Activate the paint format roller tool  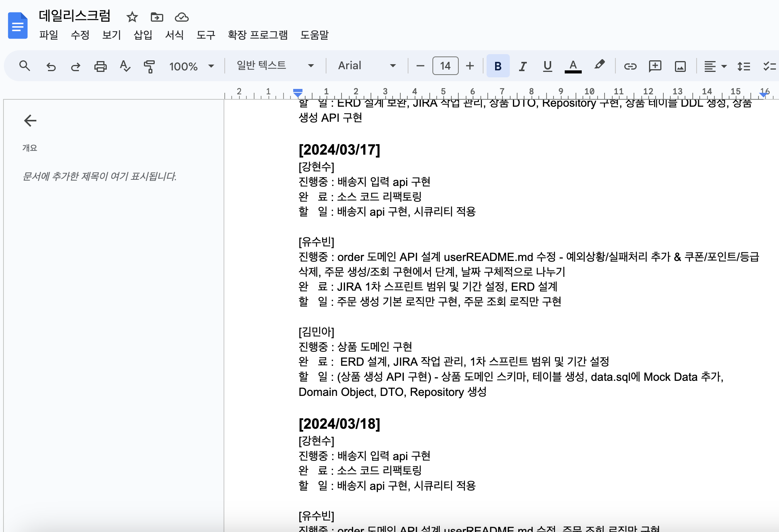(x=149, y=66)
